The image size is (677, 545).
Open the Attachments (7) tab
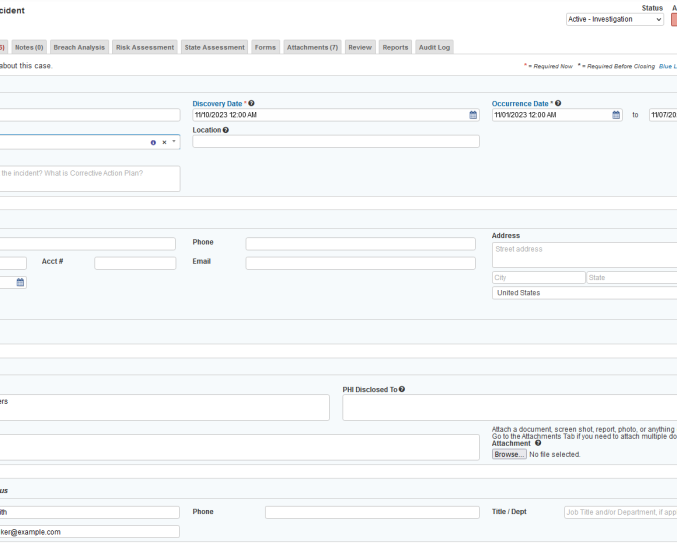tap(312, 47)
